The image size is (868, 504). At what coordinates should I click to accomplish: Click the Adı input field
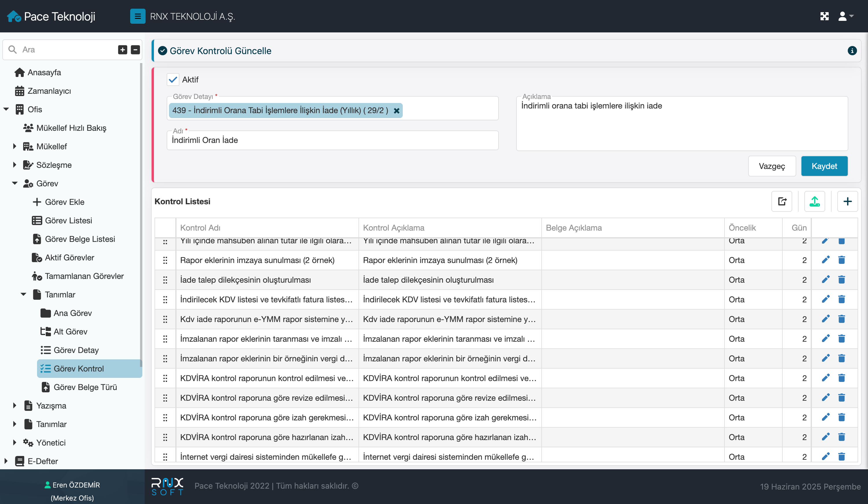click(332, 140)
